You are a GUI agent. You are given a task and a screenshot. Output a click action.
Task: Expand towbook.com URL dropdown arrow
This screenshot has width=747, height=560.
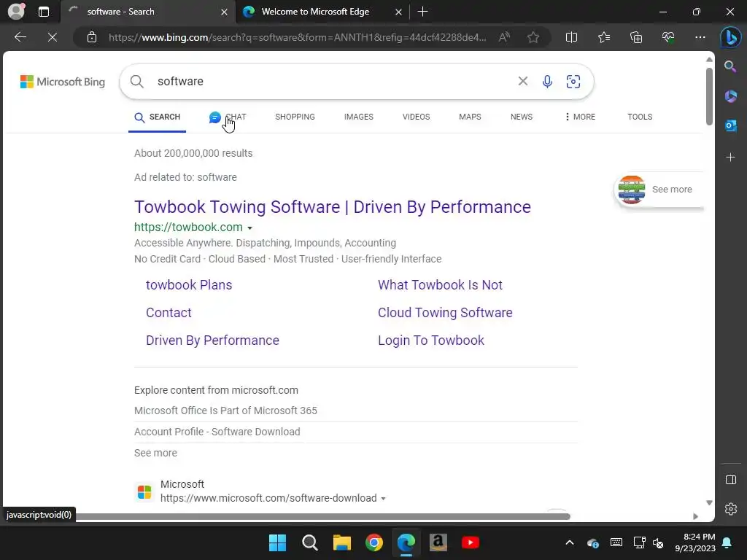point(249,228)
